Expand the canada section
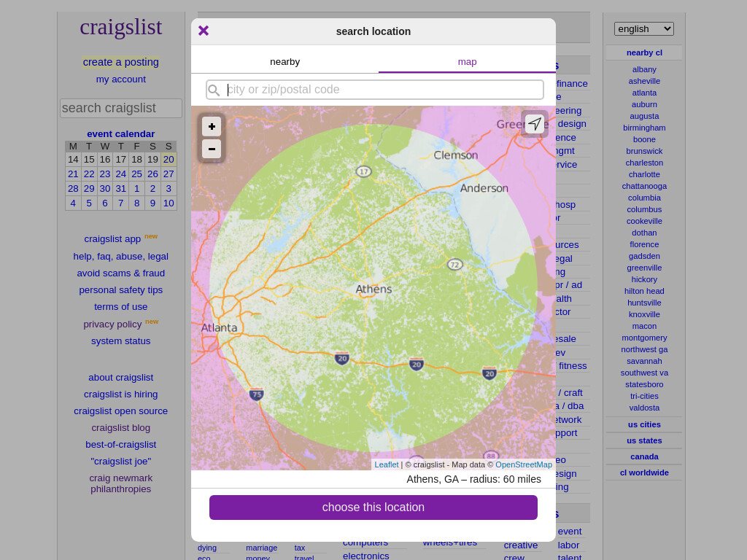Viewport: 747px width, 560px height. click(644, 456)
